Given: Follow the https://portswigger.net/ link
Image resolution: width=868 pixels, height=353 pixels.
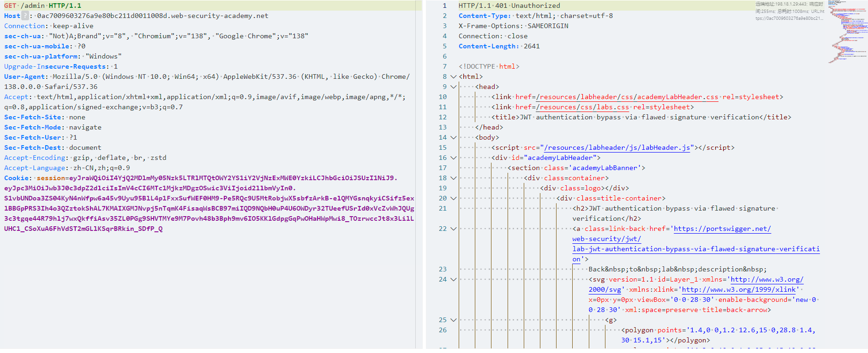Looking at the screenshot, I should point(722,229).
